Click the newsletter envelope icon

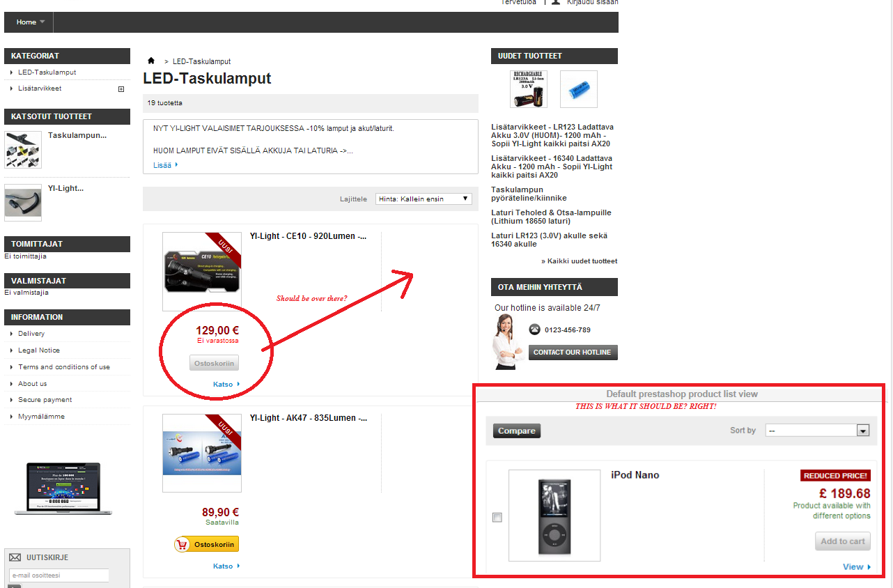click(x=15, y=557)
